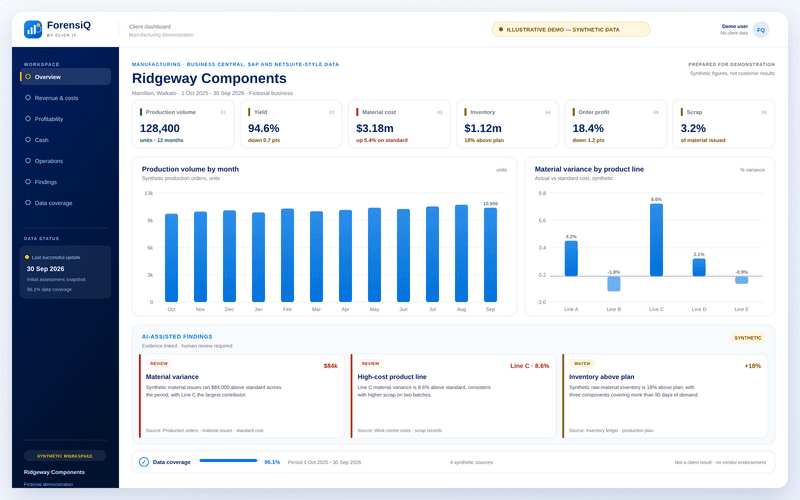800x500 pixels.
Task: Open the Production volume KPI card
Action: click(x=183, y=124)
